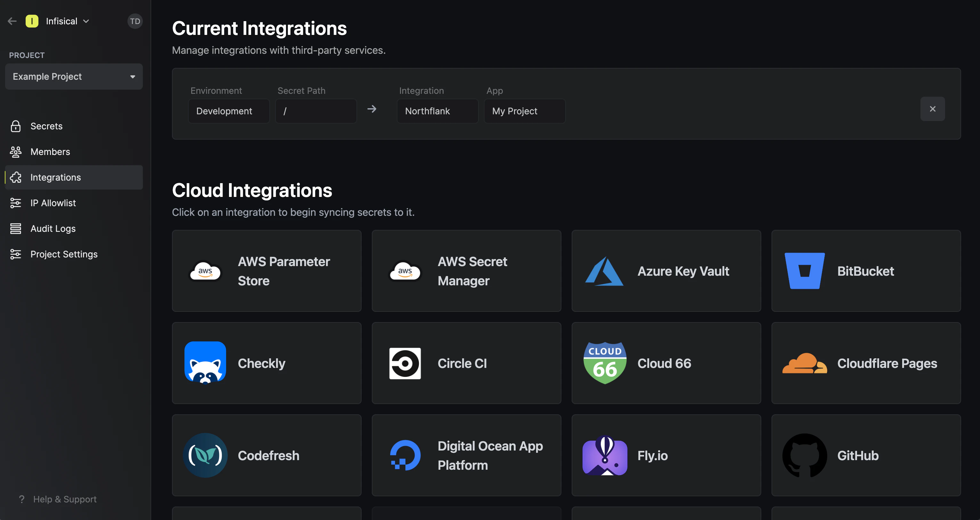Click the Audit Logs list icon

pos(16,229)
